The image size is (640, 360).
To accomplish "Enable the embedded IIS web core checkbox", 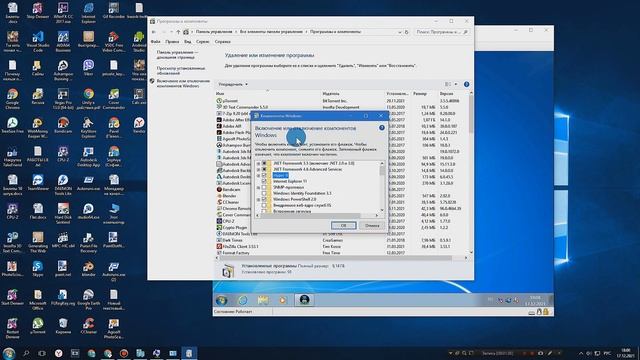I will coord(264,205).
